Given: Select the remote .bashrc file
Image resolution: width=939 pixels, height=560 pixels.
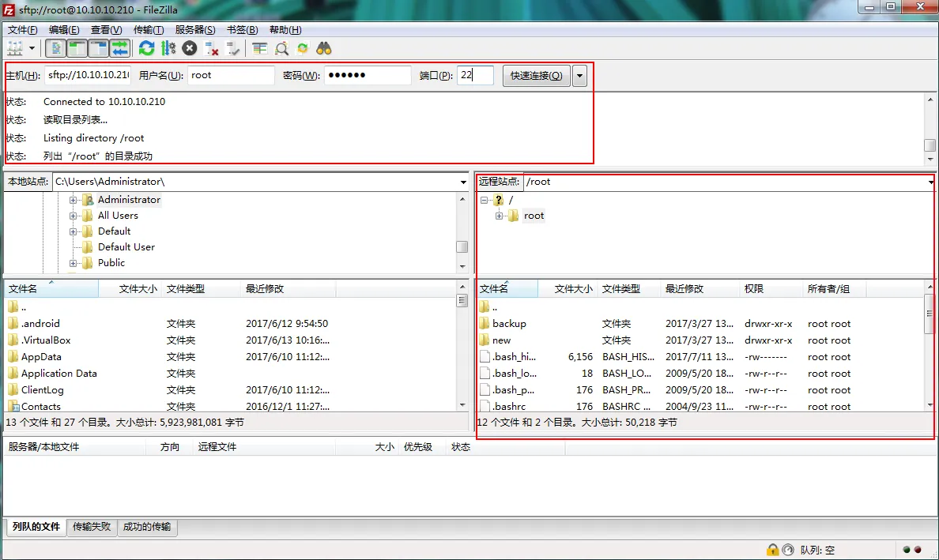Looking at the screenshot, I should coord(509,406).
